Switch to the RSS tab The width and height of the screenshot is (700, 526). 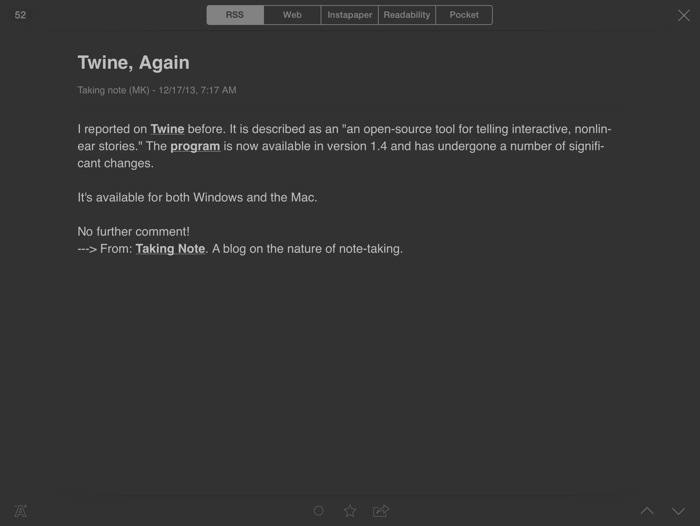[x=235, y=15]
